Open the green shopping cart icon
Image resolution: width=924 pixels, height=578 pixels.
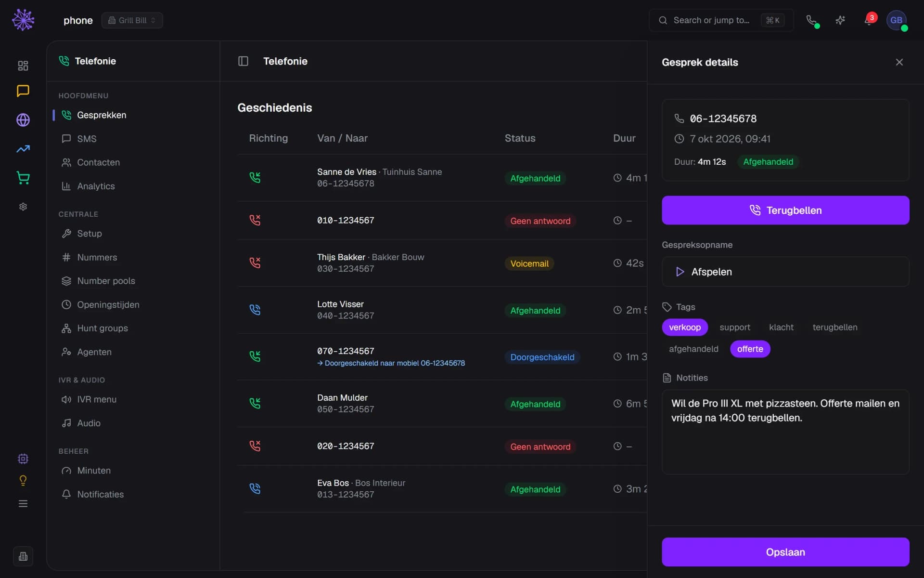(23, 178)
